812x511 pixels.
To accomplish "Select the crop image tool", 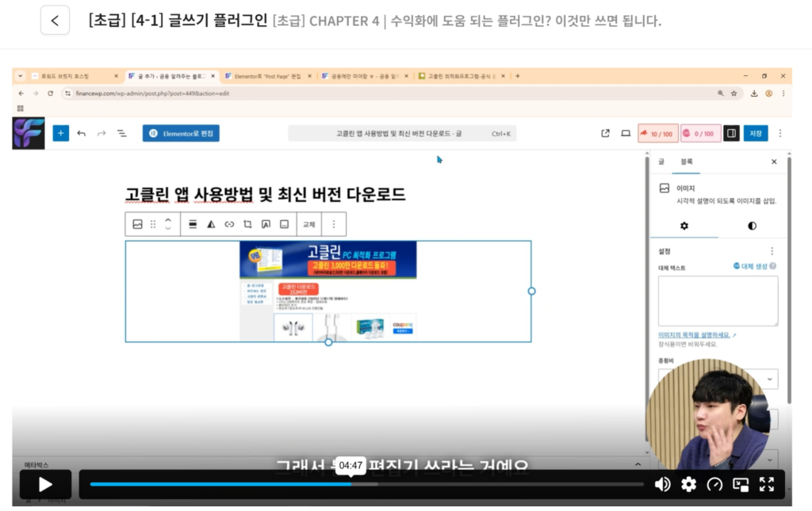I will click(247, 224).
